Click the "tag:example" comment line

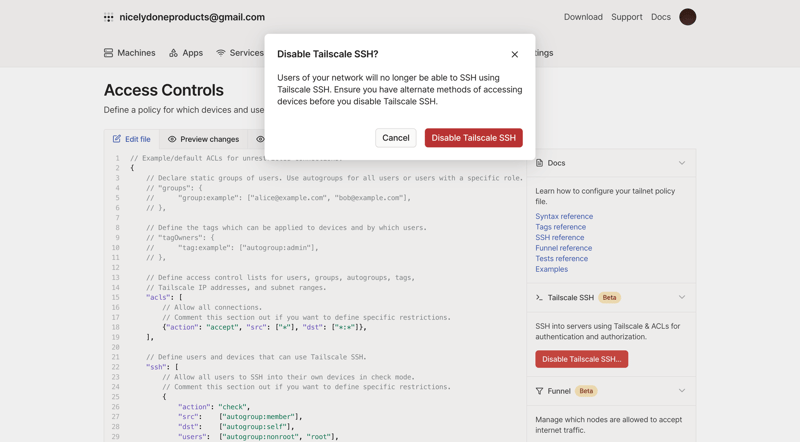pyautogui.click(x=232, y=248)
